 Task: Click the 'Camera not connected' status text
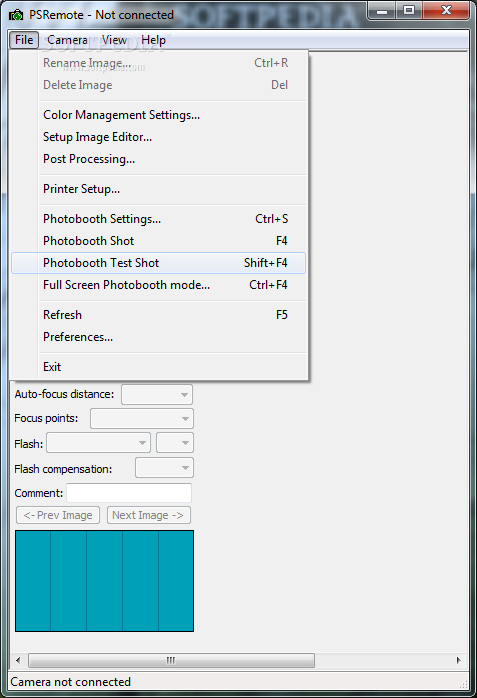[x=70, y=682]
